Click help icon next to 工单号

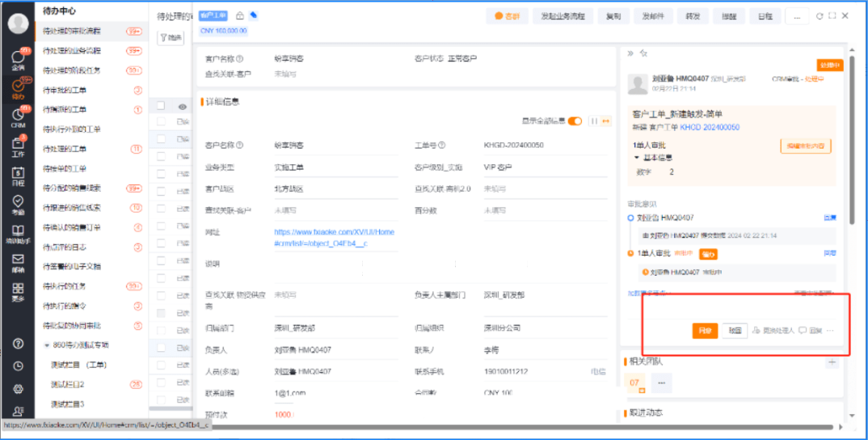[x=442, y=146]
